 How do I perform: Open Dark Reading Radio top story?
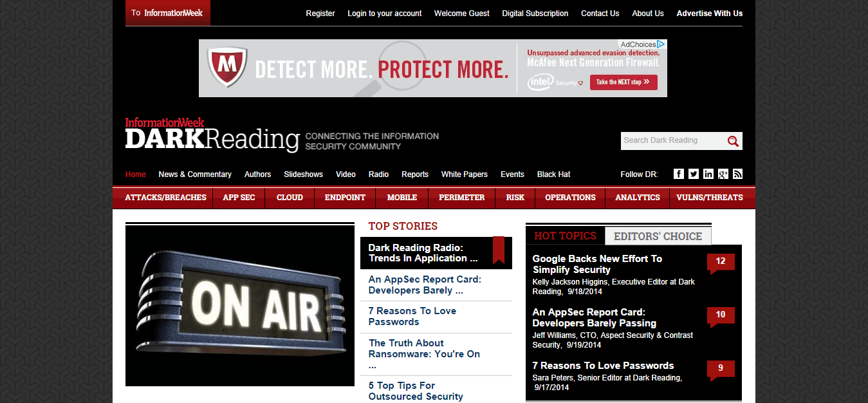[x=423, y=253]
